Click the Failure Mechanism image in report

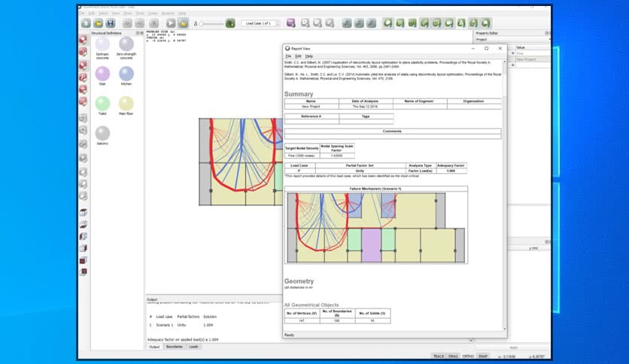coord(376,227)
